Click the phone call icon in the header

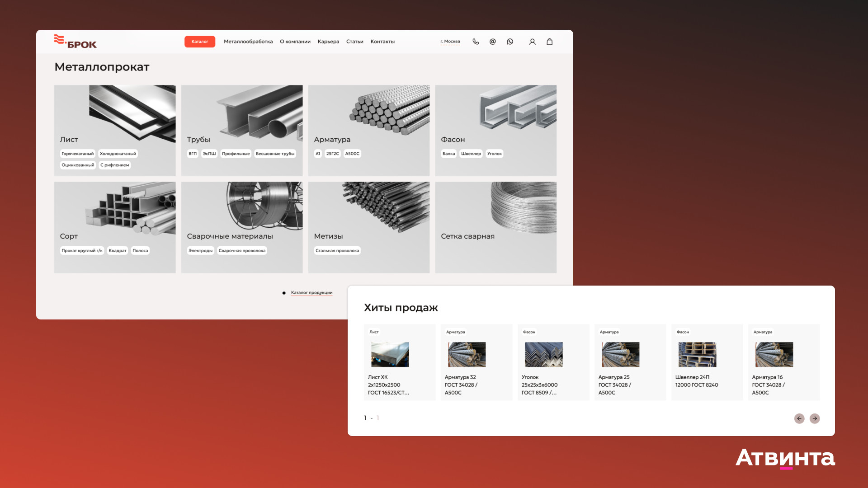pyautogui.click(x=476, y=42)
